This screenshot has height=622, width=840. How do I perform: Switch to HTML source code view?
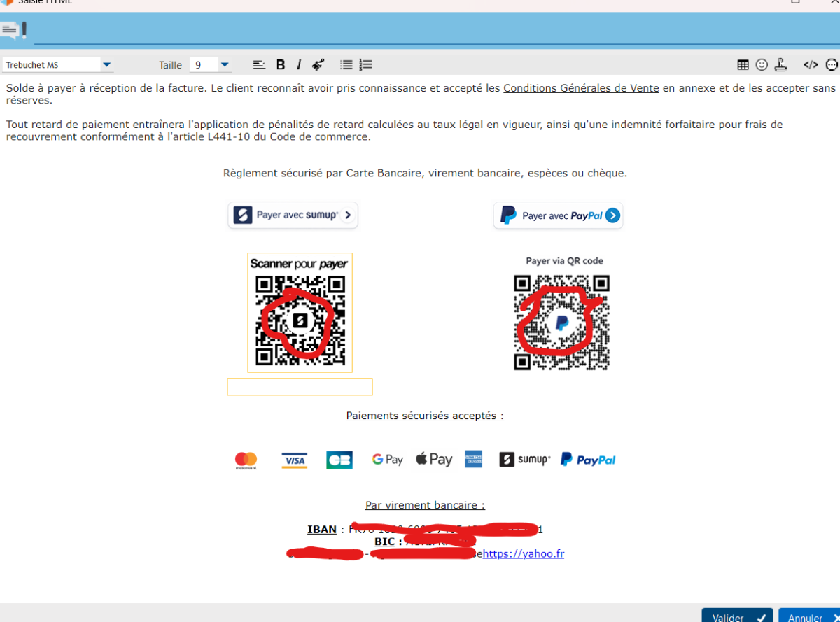pyautogui.click(x=811, y=65)
